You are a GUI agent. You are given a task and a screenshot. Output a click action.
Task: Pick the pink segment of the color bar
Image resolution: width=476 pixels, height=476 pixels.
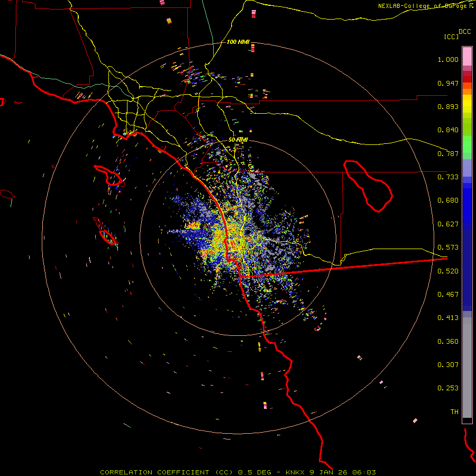(467, 57)
